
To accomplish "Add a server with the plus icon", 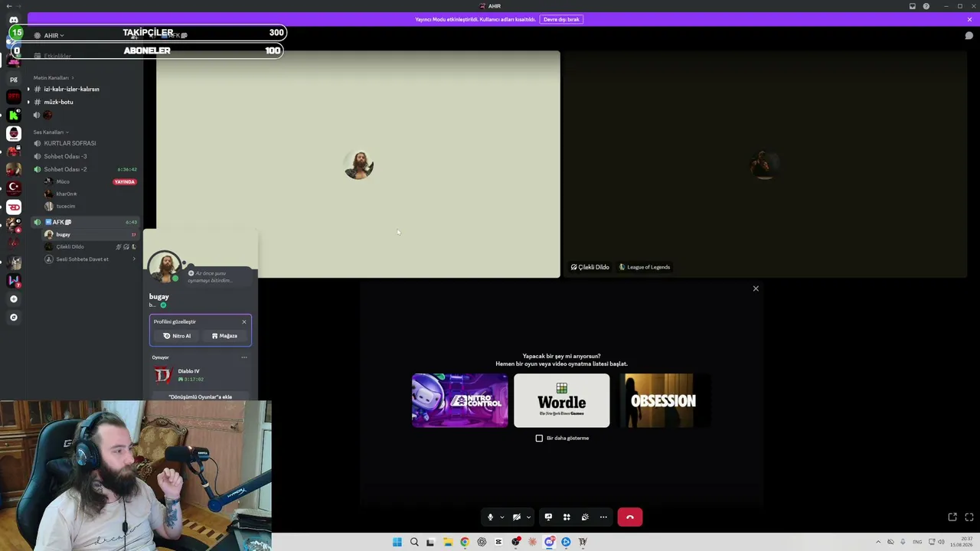I will point(13,299).
